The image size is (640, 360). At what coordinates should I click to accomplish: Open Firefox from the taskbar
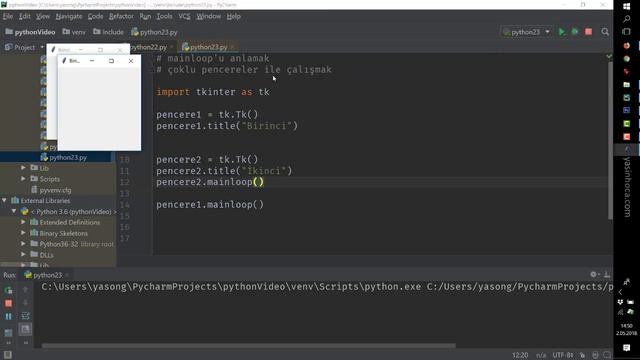pyautogui.click(x=627, y=46)
